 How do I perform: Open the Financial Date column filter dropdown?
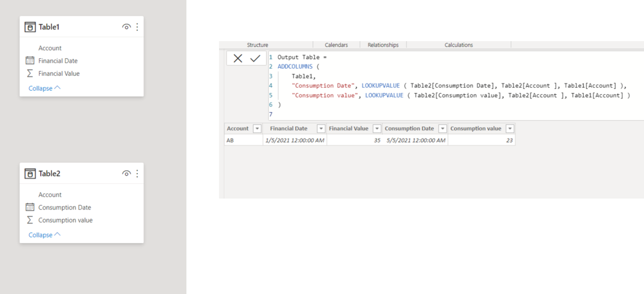[321, 129]
